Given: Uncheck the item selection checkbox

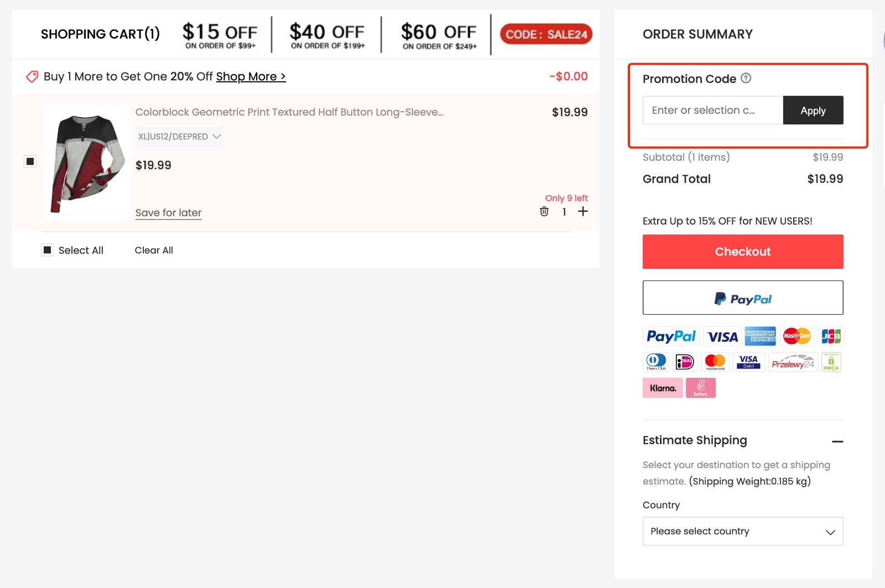Looking at the screenshot, I should coord(30,161).
